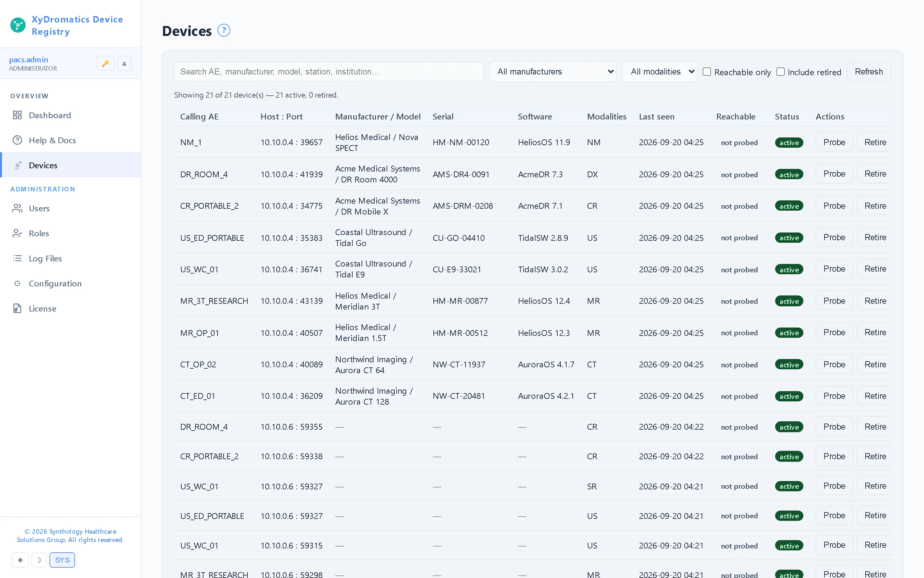Screen dimensions: 924x578
Task: Open Log Files page
Action: tap(70, 258)
